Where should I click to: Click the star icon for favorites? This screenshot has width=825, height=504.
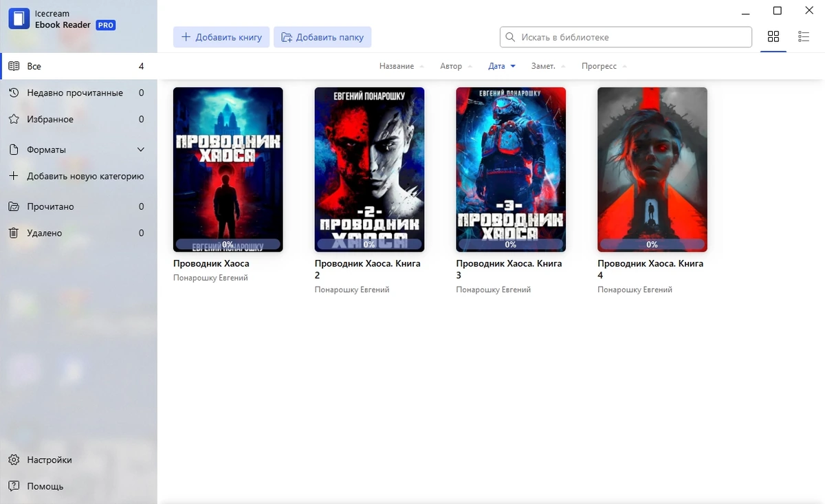[x=14, y=120]
